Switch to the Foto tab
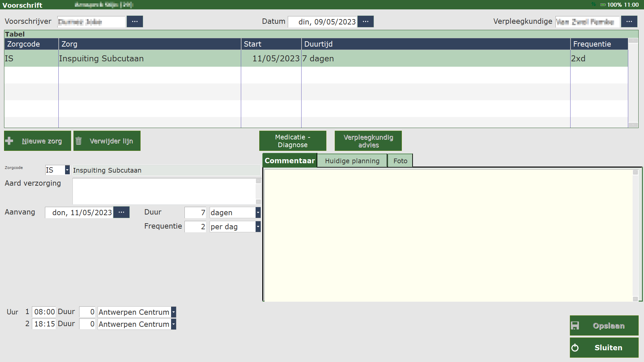The image size is (644, 362). click(x=400, y=161)
